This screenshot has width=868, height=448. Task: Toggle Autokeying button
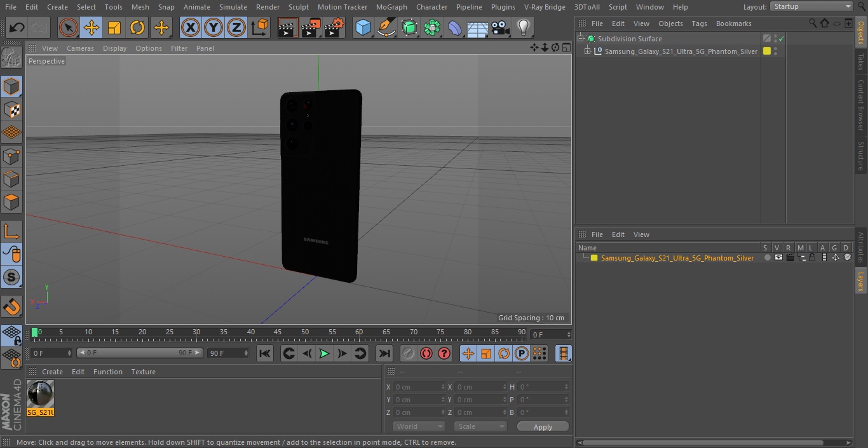[x=426, y=353]
